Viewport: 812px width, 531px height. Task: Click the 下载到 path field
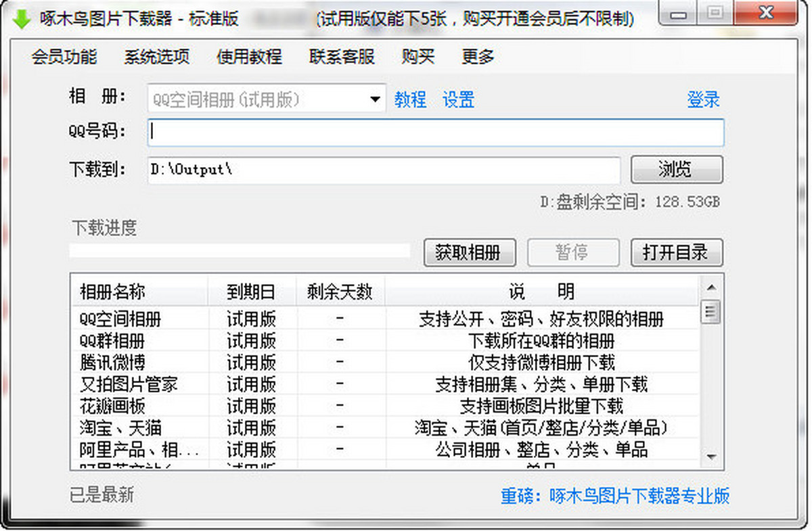tap(383, 170)
